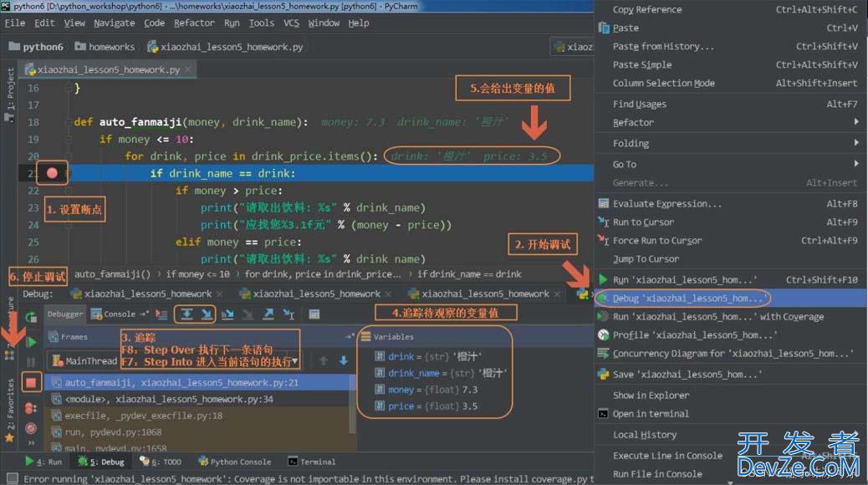
Task: Open the 1: Project side panel
Action: point(9,94)
